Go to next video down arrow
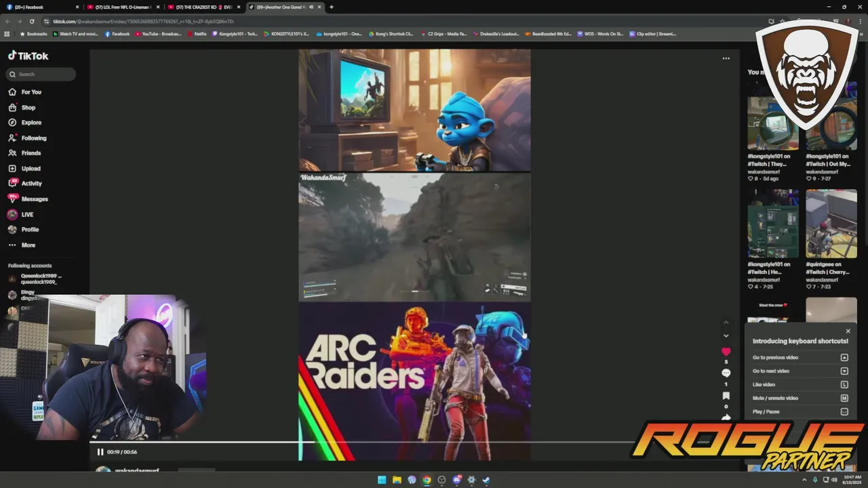Image resolution: width=868 pixels, height=488 pixels. click(x=726, y=335)
